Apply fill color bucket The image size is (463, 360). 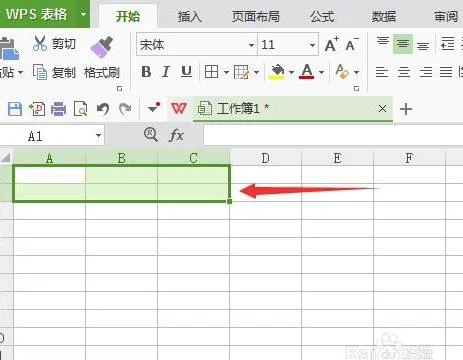[278, 72]
